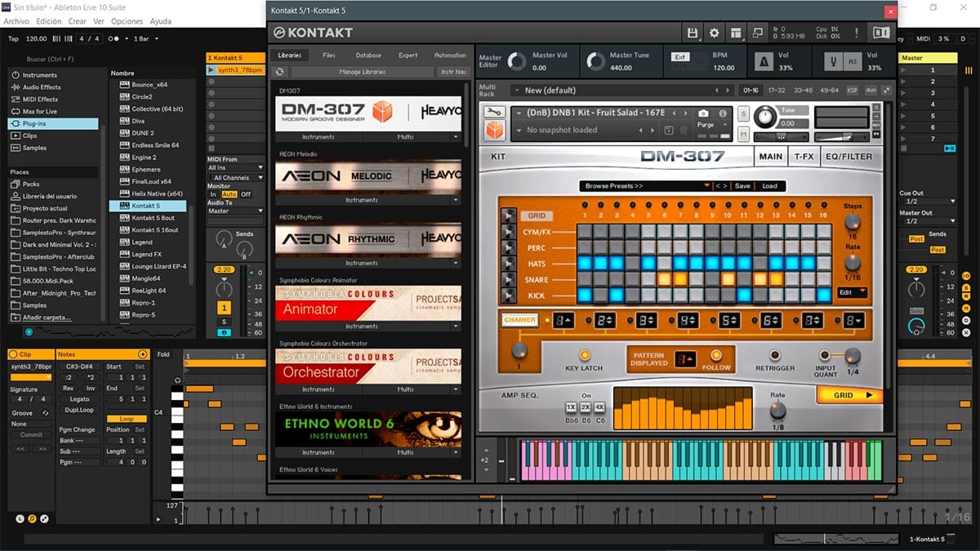Toggle the RETRIGGER light
Image resolution: width=980 pixels, height=551 pixels.
click(775, 355)
